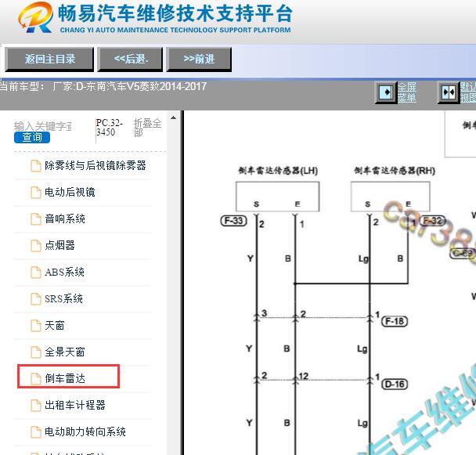The width and height of the screenshot is (476, 455).
Task: Click document icon beside 点烟器
Action: point(36,246)
